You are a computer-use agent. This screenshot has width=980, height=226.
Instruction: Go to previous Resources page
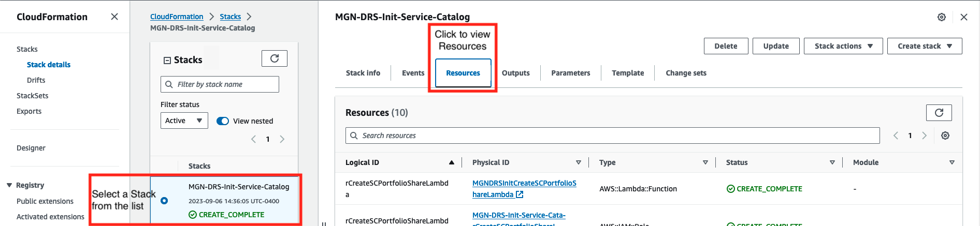[896, 135]
